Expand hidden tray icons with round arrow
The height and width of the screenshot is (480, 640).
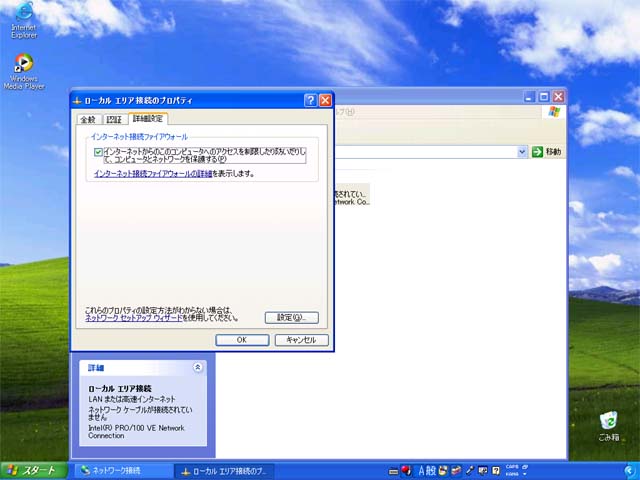click(629, 471)
